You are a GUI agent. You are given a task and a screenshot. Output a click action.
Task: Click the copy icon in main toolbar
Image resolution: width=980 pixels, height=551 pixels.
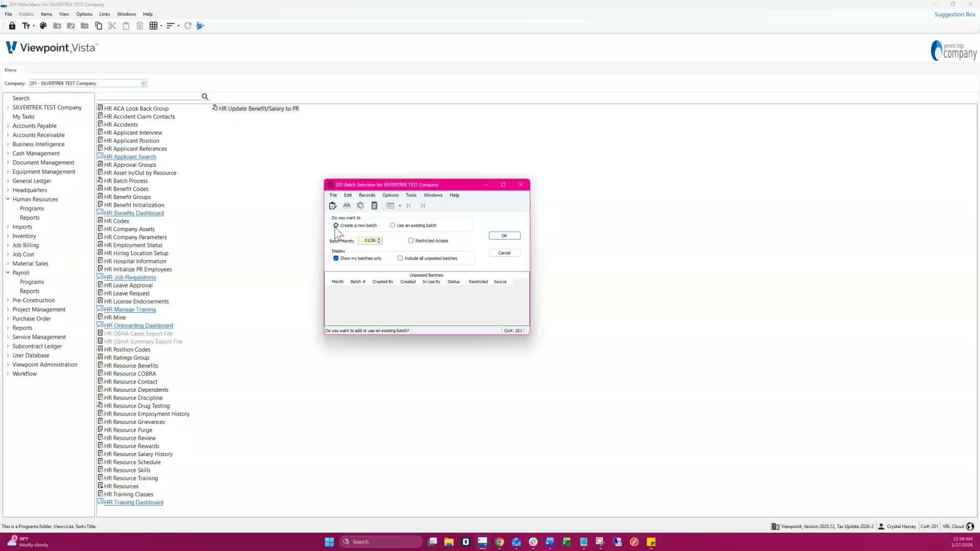click(x=99, y=26)
